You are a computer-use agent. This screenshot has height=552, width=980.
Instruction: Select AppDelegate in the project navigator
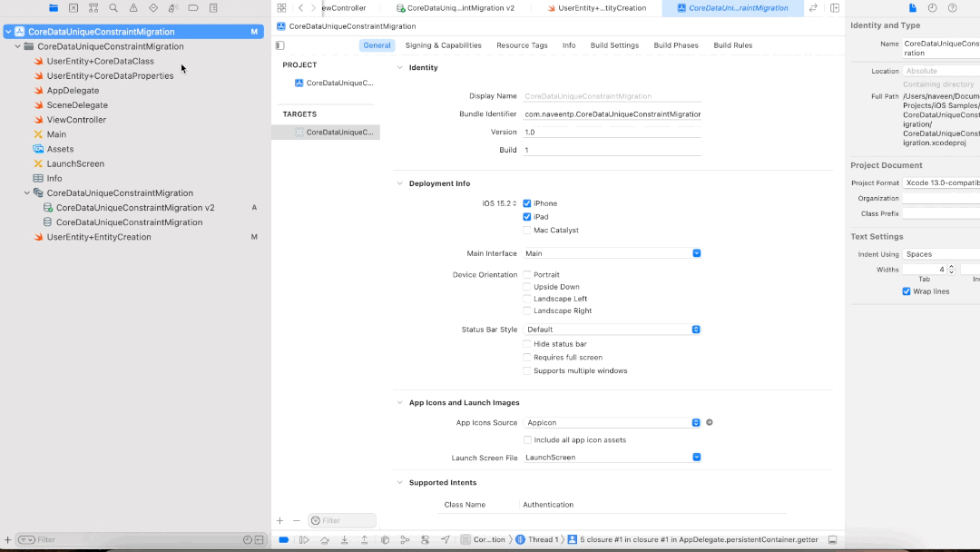point(73,91)
